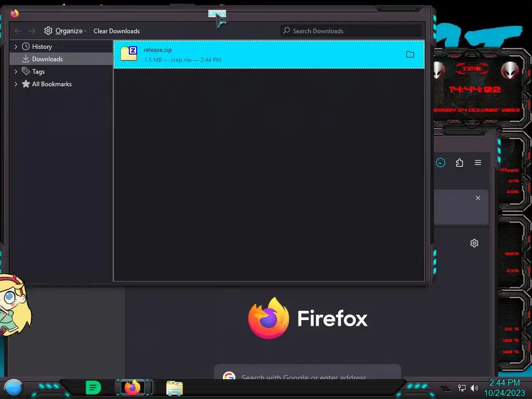The width and height of the screenshot is (532, 399).
Task: Open green chat app on taskbar
Action: point(94,388)
